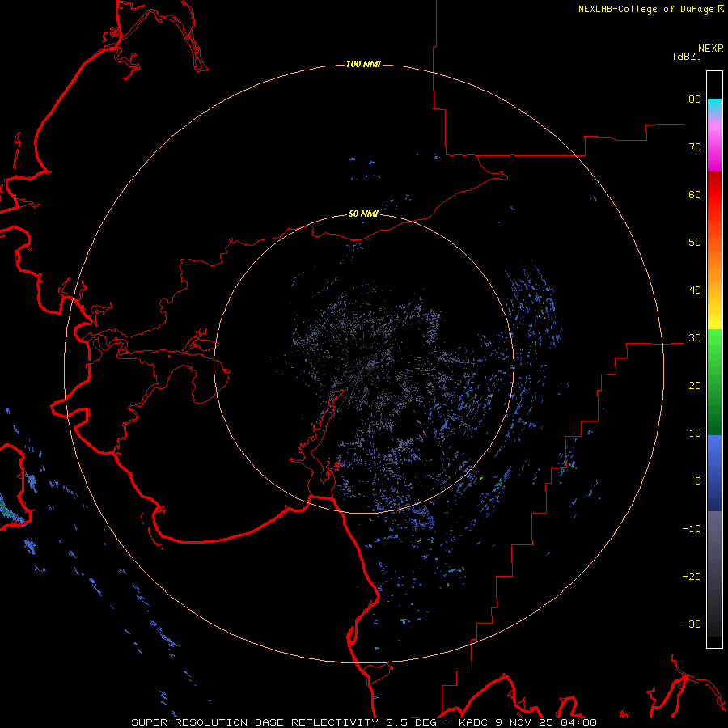
Task: Click the 20 value on color scale
Action: tap(695, 385)
